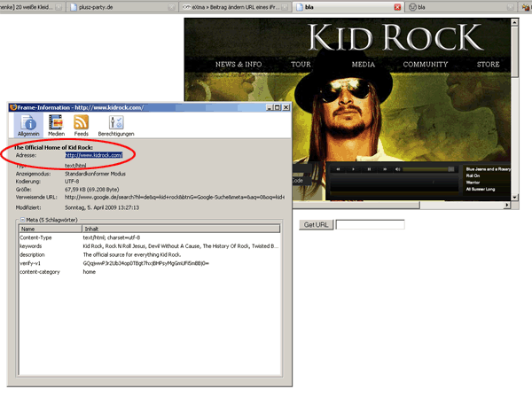Click the next track button in player
The height and width of the screenshot is (397, 532).
click(x=385, y=169)
